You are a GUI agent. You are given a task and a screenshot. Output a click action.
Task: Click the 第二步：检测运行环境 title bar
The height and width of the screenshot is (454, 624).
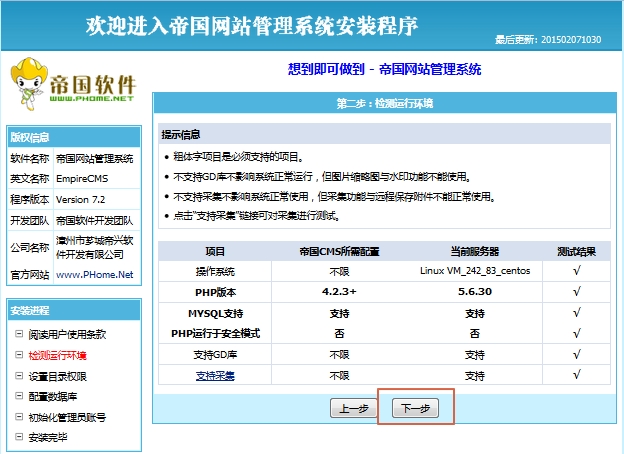click(384, 104)
